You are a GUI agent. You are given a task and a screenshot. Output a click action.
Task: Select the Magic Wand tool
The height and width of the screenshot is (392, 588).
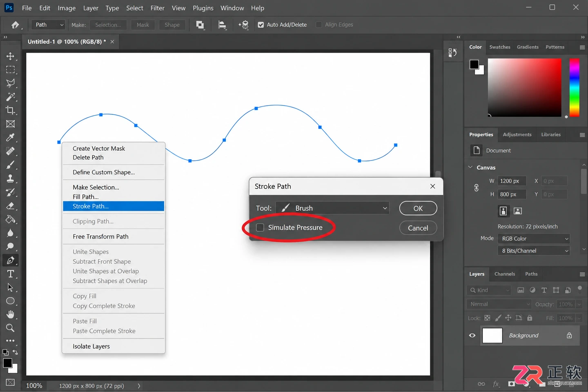click(x=10, y=97)
